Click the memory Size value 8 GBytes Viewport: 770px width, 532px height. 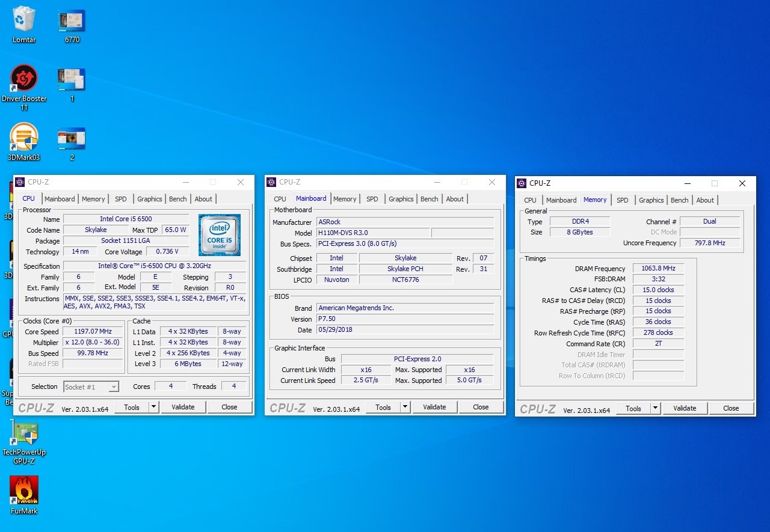coord(580,232)
